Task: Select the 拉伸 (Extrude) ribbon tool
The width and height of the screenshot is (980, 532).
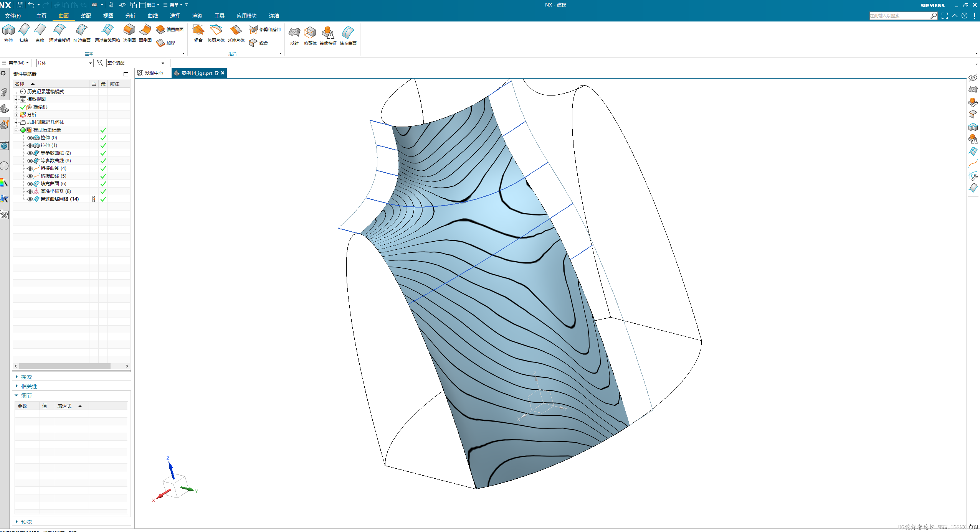Action: point(8,33)
